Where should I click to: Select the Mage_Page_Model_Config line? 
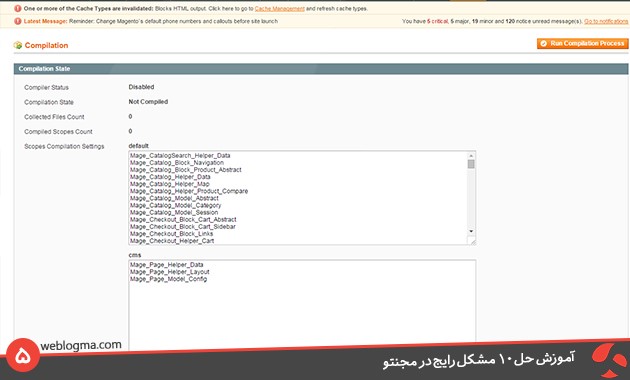click(168, 279)
